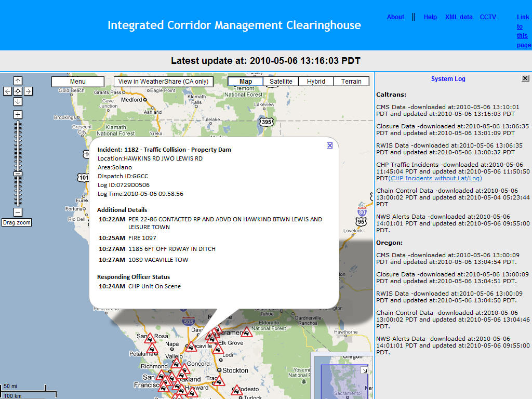Select the incident marker near Santa Rosa
The width and height of the screenshot is (532, 399).
click(x=150, y=340)
